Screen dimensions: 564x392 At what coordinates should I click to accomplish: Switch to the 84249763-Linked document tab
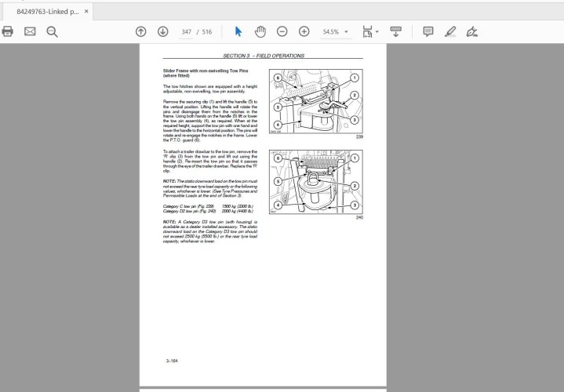coord(48,12)
